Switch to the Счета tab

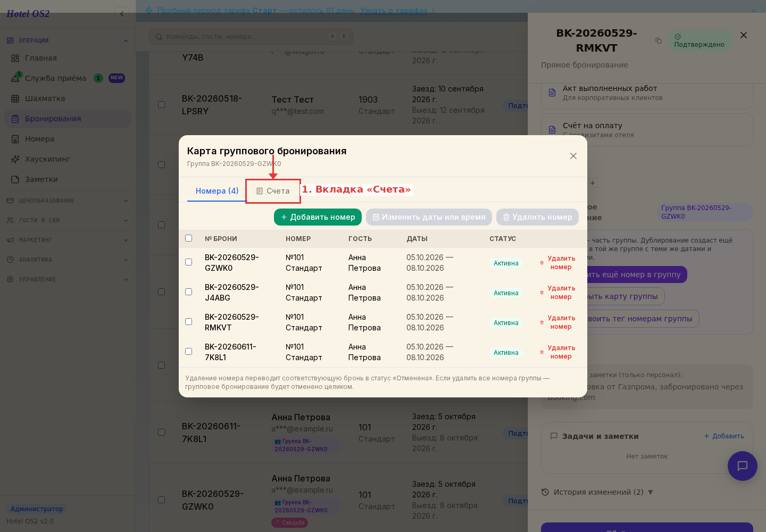(x=273, y=191)
